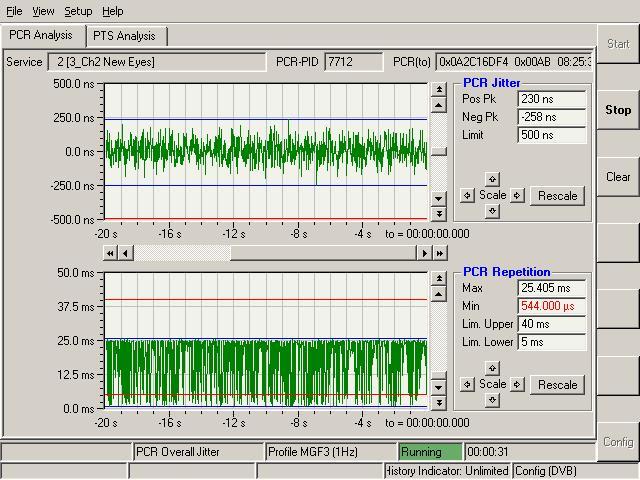Open the Setup menu
Screen dimensions: 640x480
(x=78, y=11)
